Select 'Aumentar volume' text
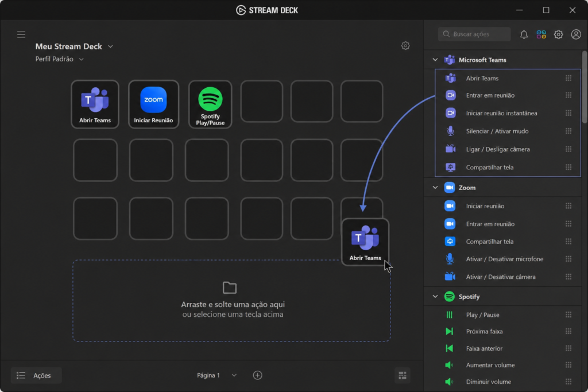The image size is (588, 392). (x=490, y=365)
